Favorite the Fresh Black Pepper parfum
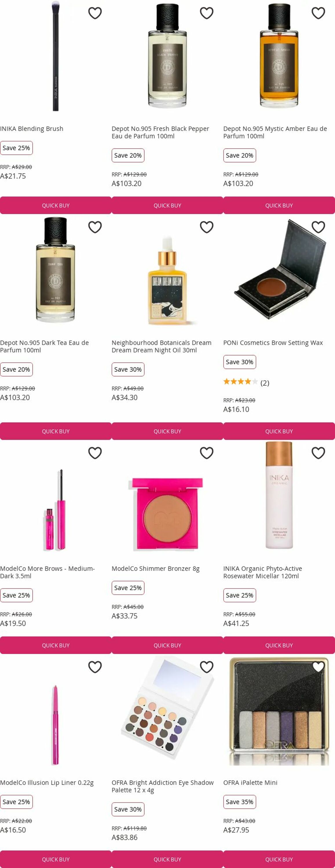The image size is (335, 868). 206,13
